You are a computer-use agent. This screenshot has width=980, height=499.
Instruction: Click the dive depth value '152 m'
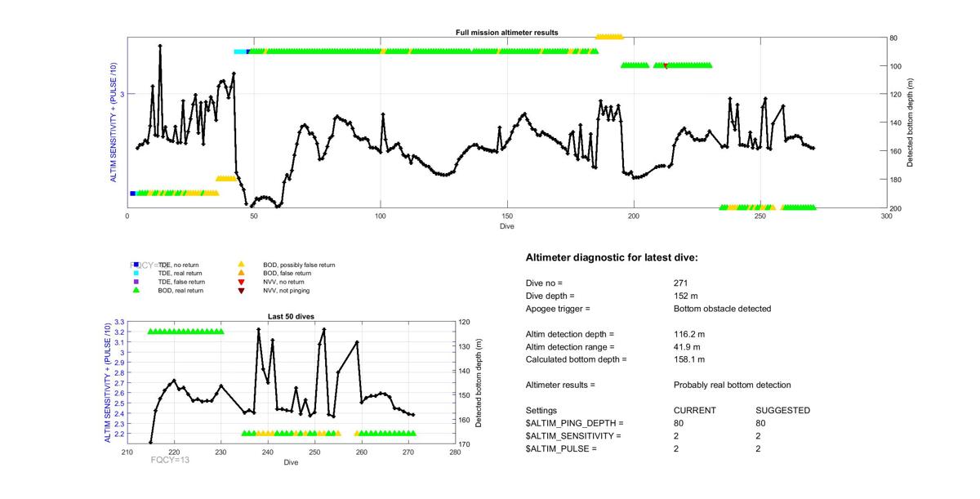click(687, 296)
